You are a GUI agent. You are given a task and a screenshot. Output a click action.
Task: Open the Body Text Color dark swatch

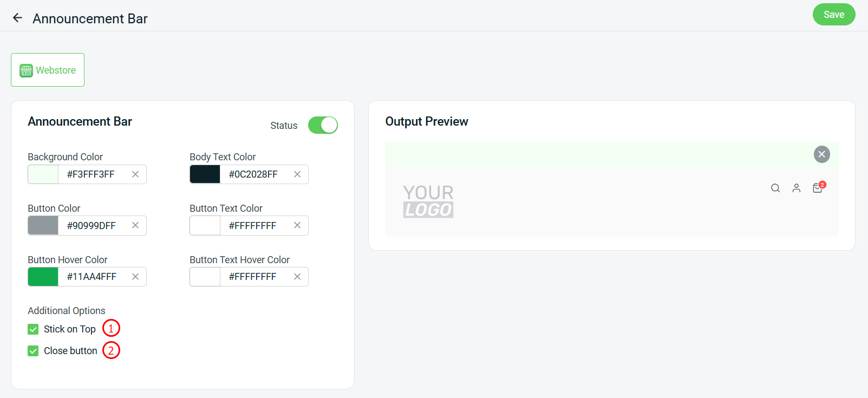[x=205, y=174]
